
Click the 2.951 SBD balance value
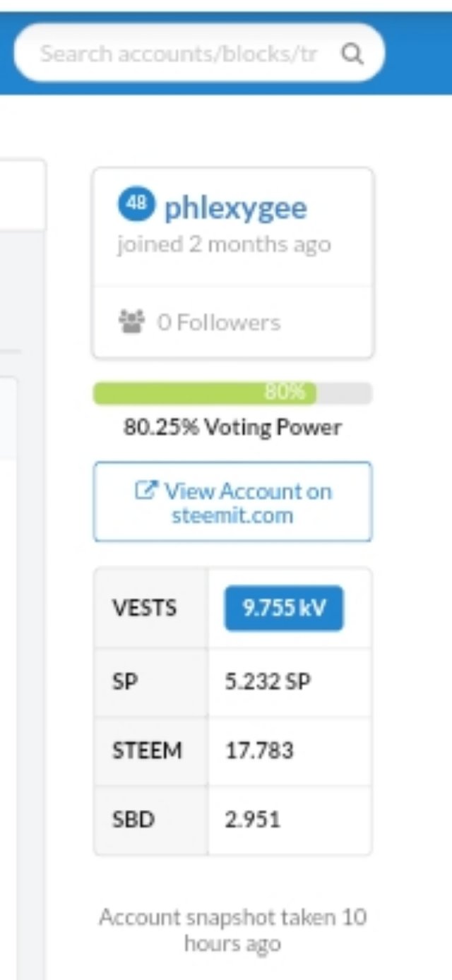coord(253,820)
